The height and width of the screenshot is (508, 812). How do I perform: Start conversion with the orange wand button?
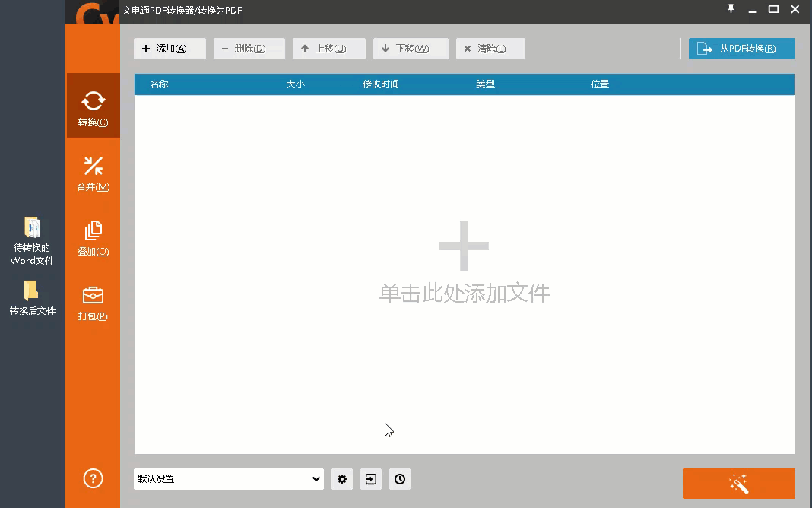click(738, 483)
